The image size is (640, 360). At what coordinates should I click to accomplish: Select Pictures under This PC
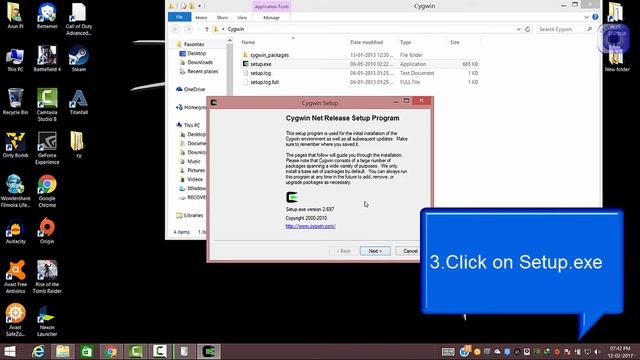point(196,171)
